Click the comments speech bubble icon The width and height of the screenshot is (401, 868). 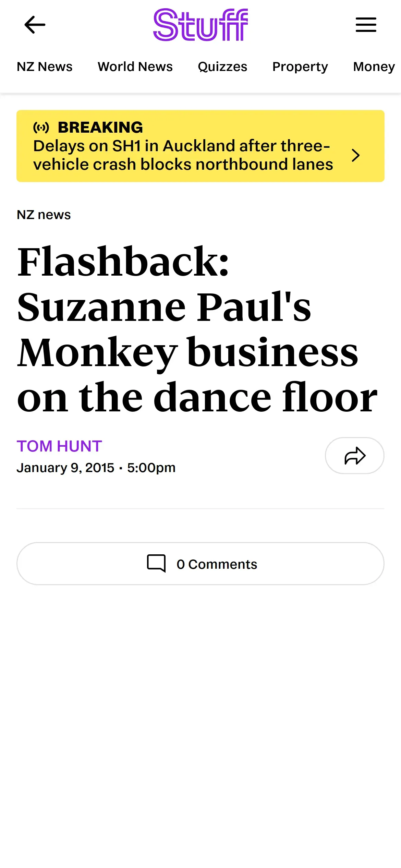(156, 563)
